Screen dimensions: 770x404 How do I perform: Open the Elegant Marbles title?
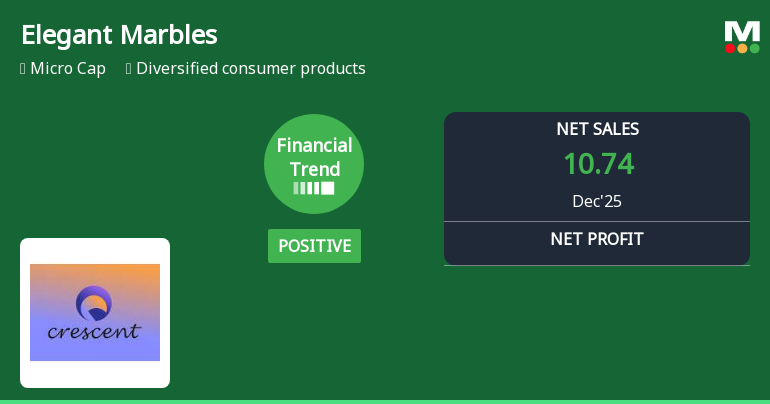pos(119,35)
